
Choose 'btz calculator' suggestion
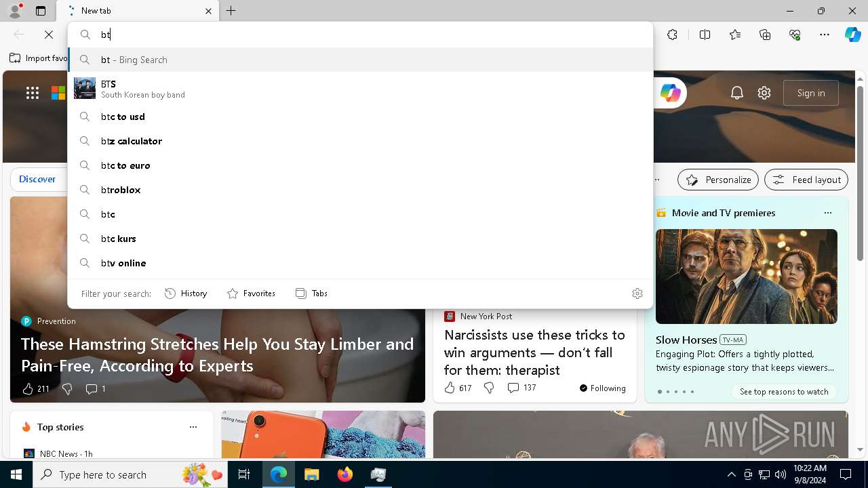tap(360, 141)
